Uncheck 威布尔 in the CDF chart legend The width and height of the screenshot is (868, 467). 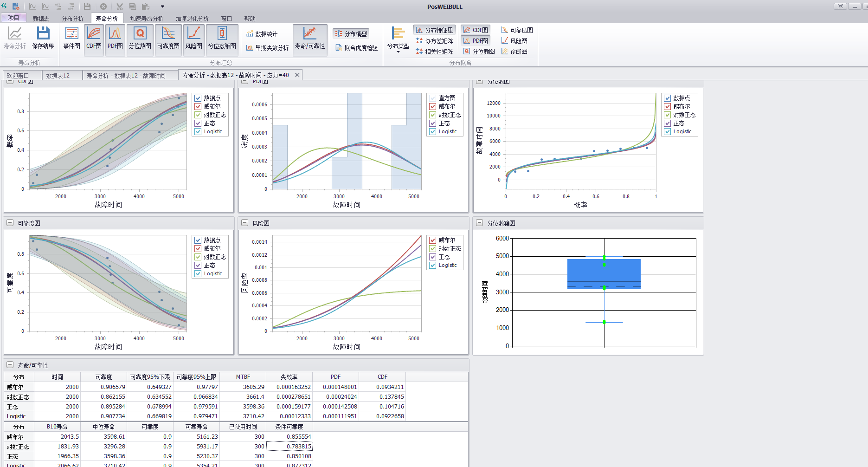(x=198, y=106)
